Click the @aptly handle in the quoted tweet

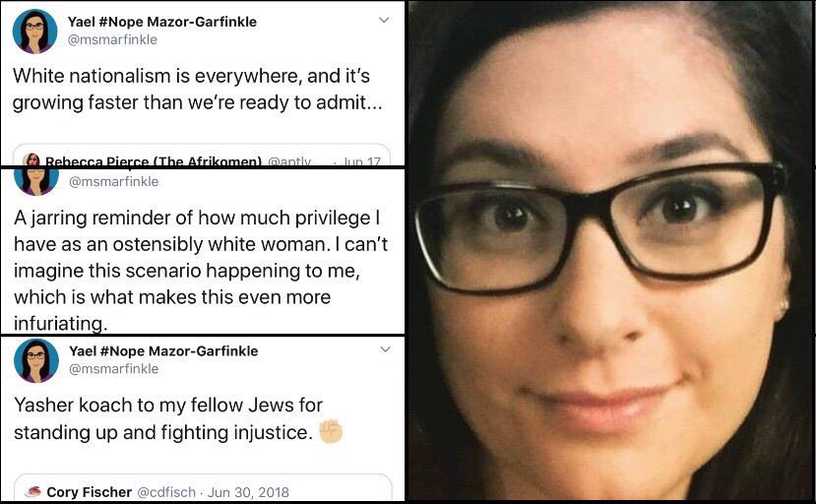(x=289, y=161)
